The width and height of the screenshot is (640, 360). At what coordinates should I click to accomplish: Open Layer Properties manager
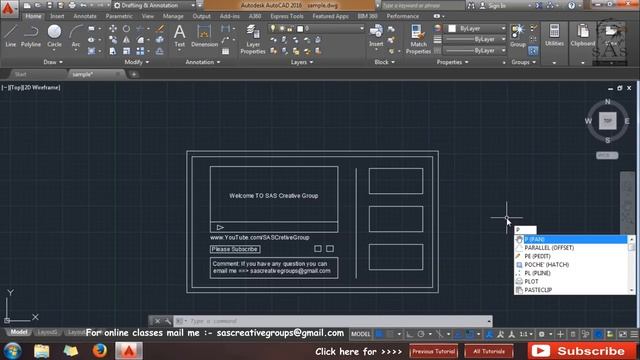coord(253,39)
